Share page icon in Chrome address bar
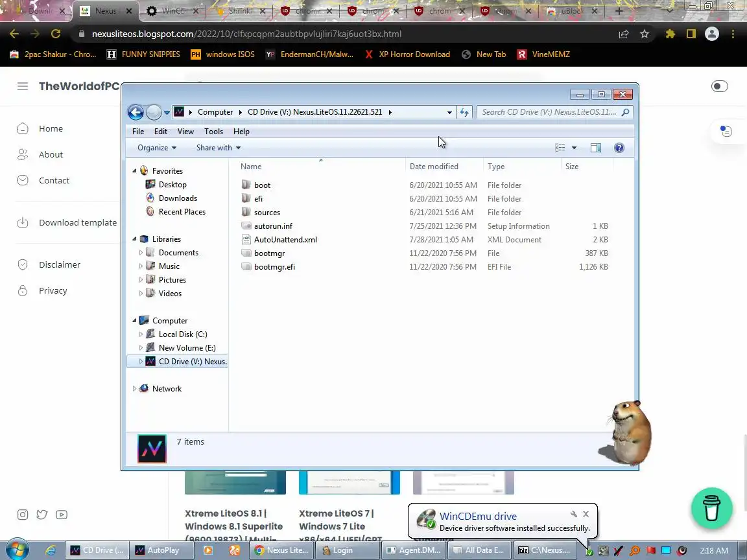Screen dimensions: 747x560 [624, 34]
